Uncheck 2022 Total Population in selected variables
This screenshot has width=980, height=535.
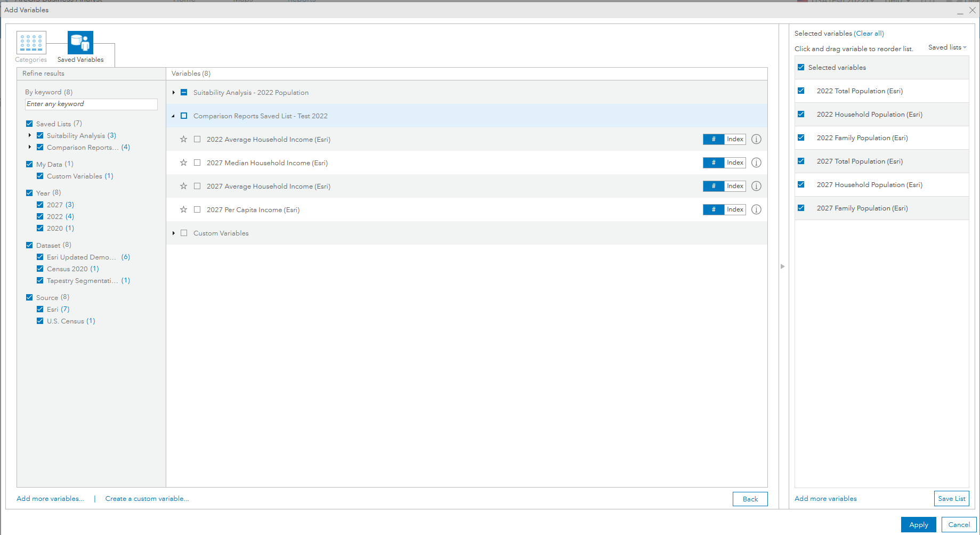[x=801, y=91]
